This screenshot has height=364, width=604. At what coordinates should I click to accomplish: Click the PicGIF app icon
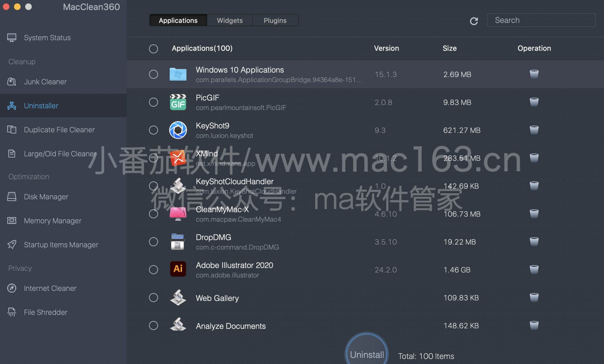point(178,102)
